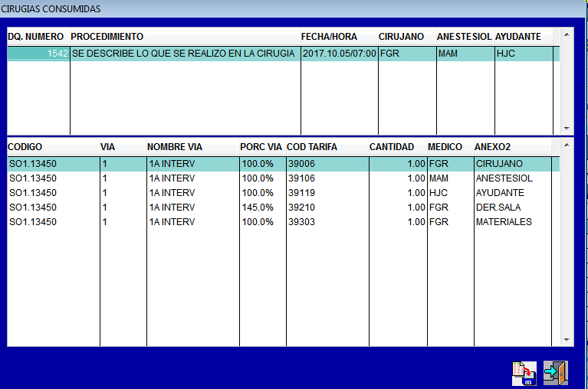588x389 pixels.
Task: Select tariff code 39210 cell
Action: tap(327, 208)
